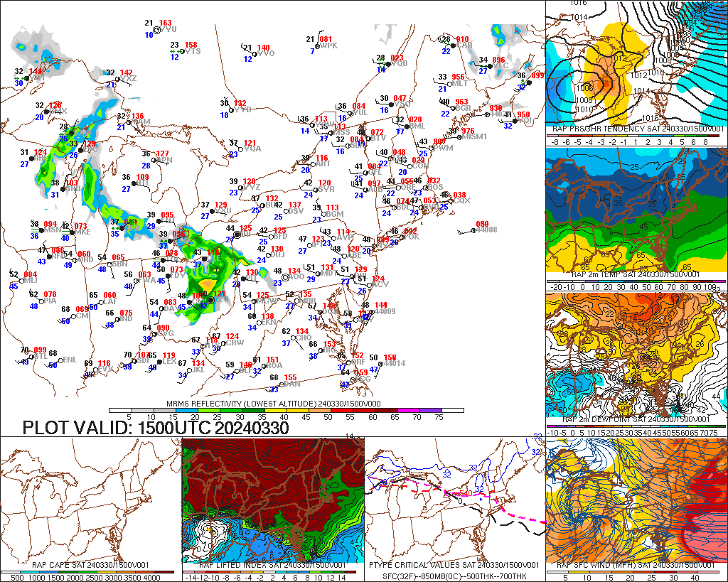Select buoy 44008 offshore label

click(x=487, y=230)
